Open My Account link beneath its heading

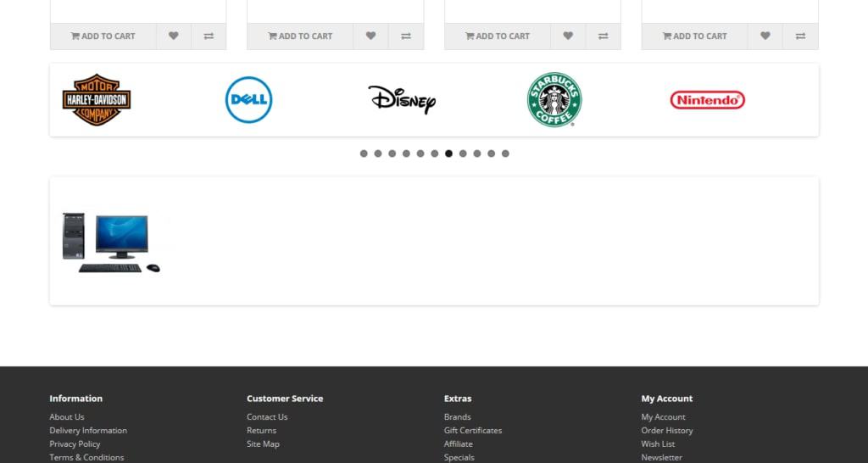(663, 417)
